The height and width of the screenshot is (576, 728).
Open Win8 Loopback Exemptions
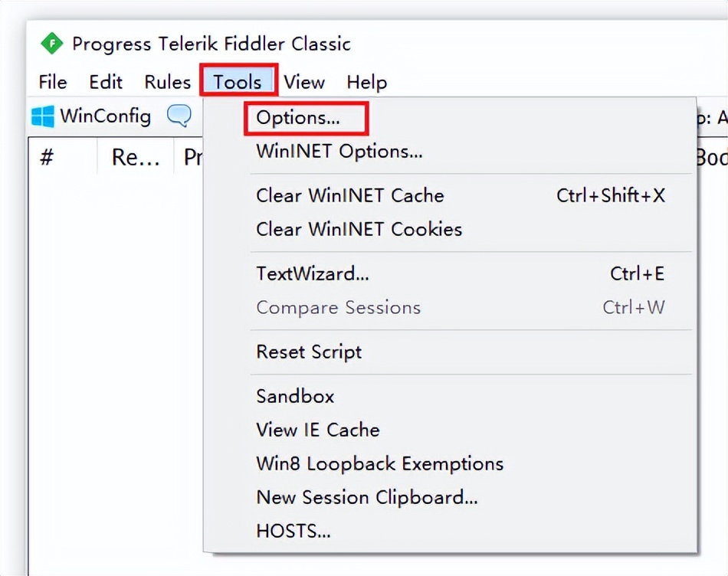379,463
